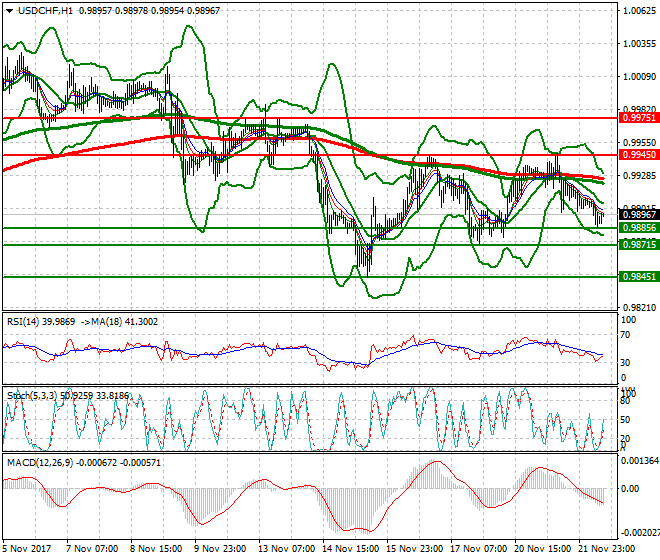Click the 17 Nov 07:00 time label
The image size is (660, 560).
[477, 550]
